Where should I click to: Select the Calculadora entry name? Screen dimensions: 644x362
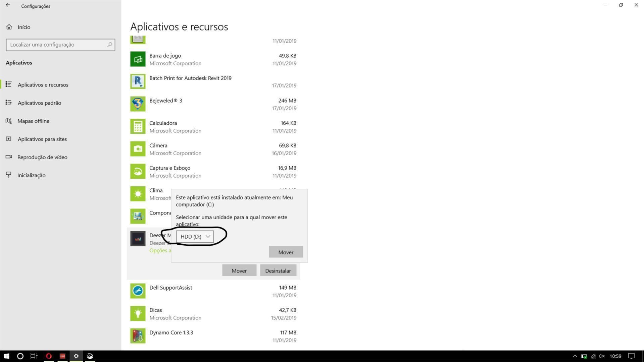coord(163,123)
